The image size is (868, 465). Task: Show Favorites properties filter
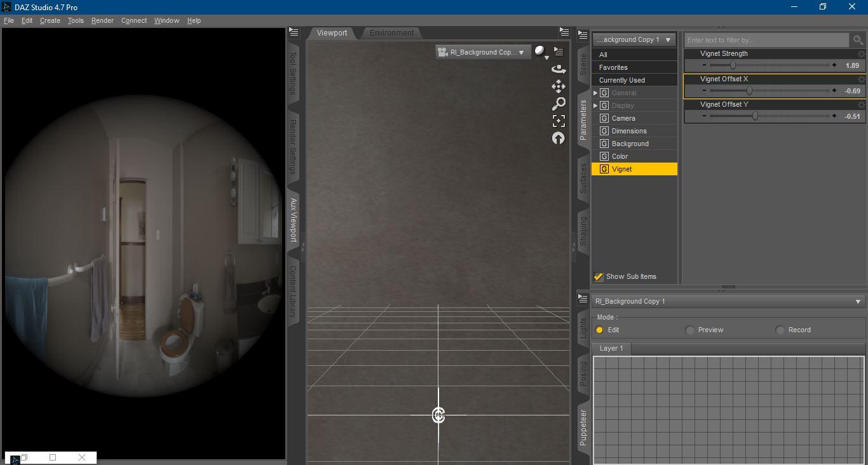(634, 67)
